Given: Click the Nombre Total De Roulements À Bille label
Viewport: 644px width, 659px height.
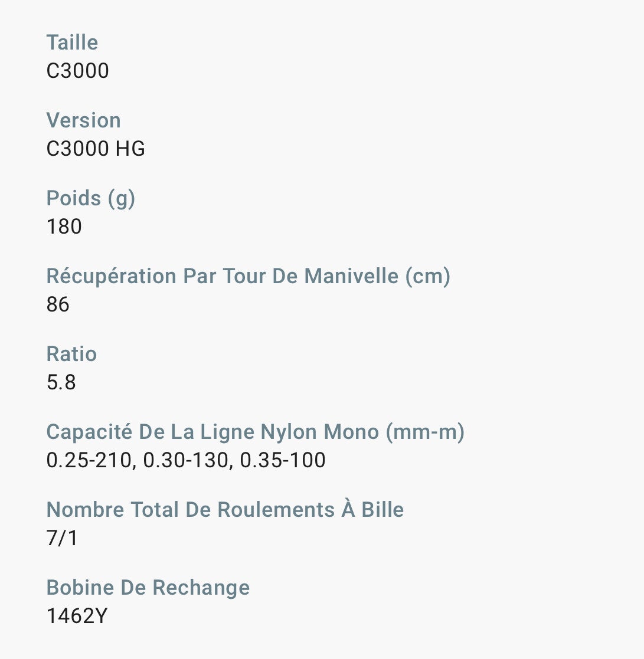Looking at the screenshot, I should click(225, 510).
